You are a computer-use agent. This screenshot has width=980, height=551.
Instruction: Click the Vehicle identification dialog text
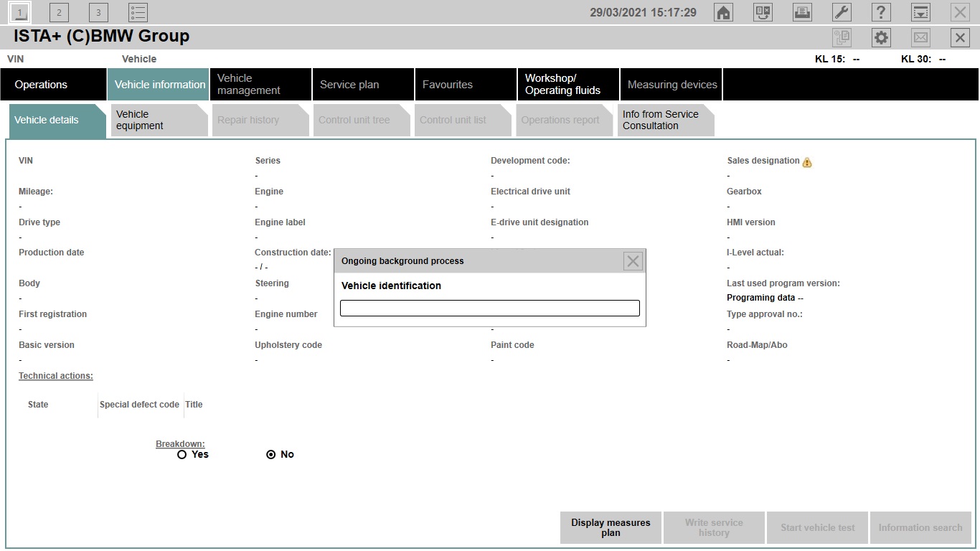pyautogui.click(x=391, y=286)
